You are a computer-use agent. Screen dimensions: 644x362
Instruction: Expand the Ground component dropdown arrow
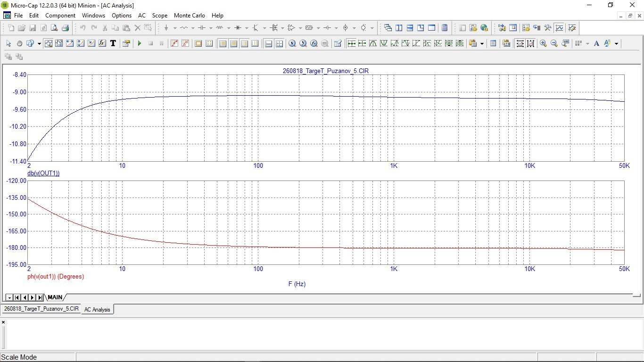175,28
